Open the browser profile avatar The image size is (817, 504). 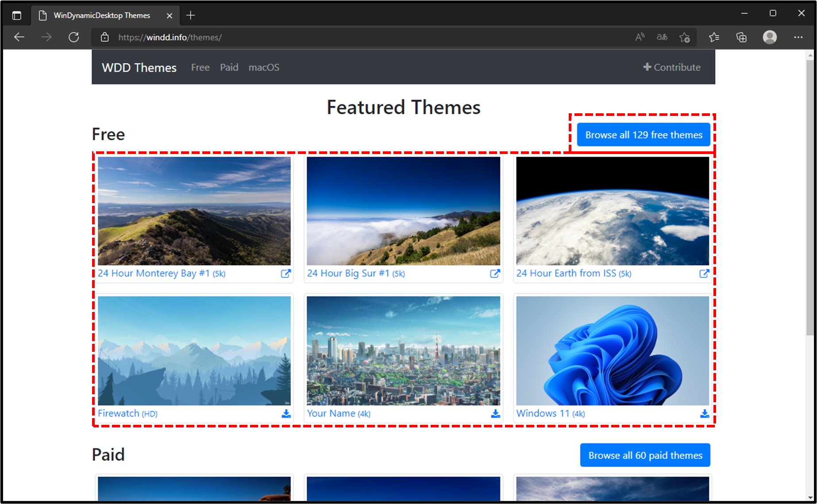[770, 37]
